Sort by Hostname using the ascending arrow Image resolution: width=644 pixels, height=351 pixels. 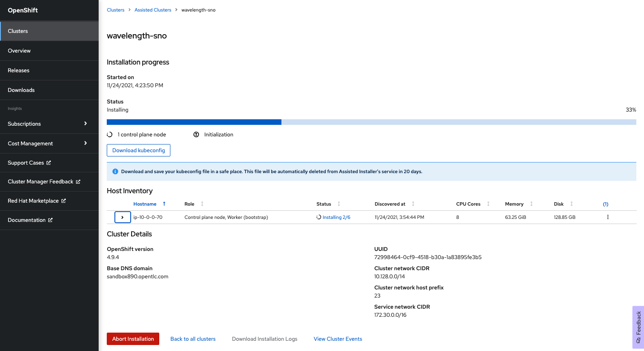164,204
